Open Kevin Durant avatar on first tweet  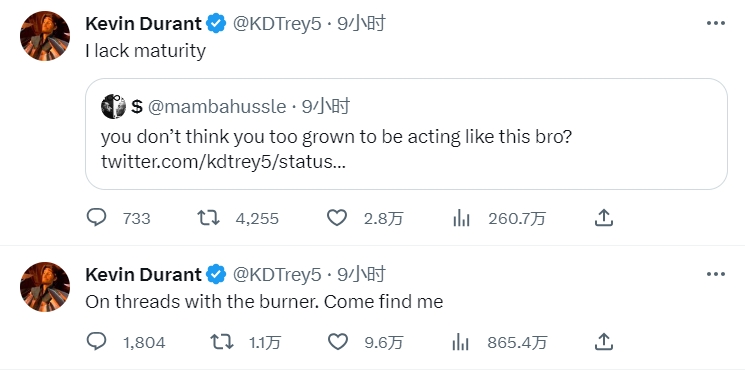tap(45, 36)
